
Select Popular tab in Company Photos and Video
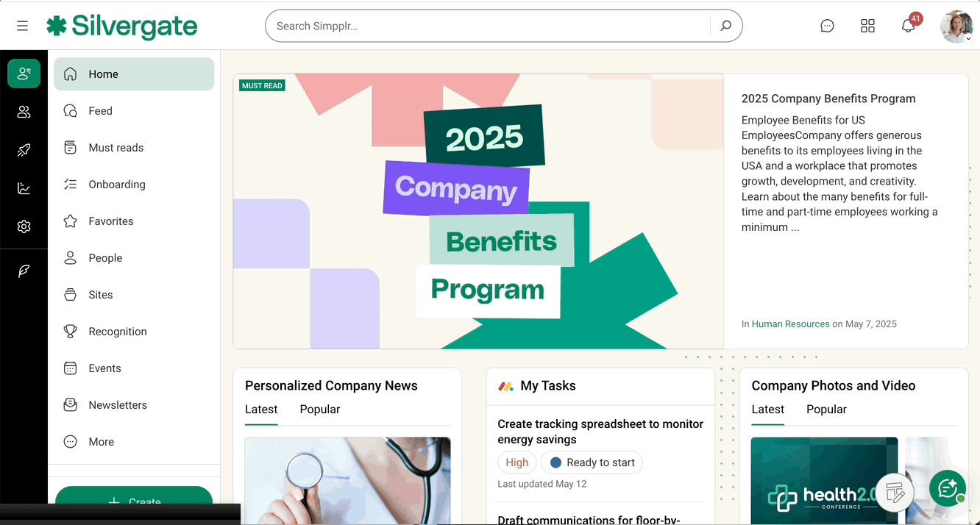(x=826, y=410)
